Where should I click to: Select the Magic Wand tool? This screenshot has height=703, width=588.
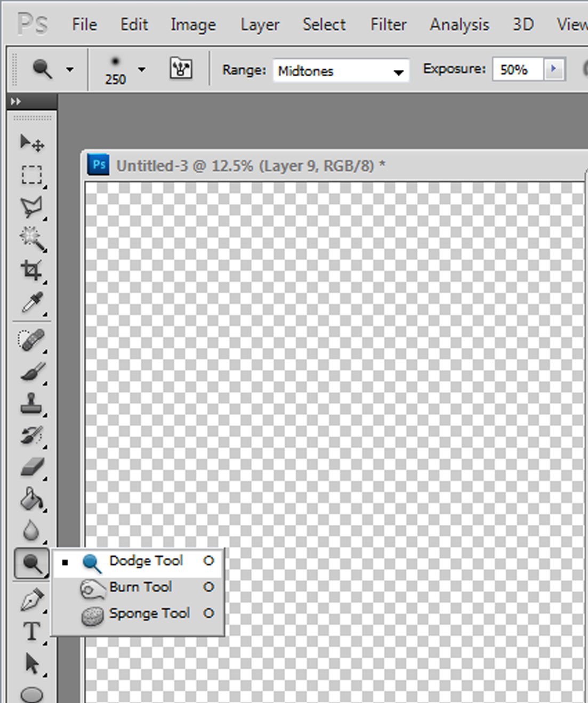[x=31, y=239]
